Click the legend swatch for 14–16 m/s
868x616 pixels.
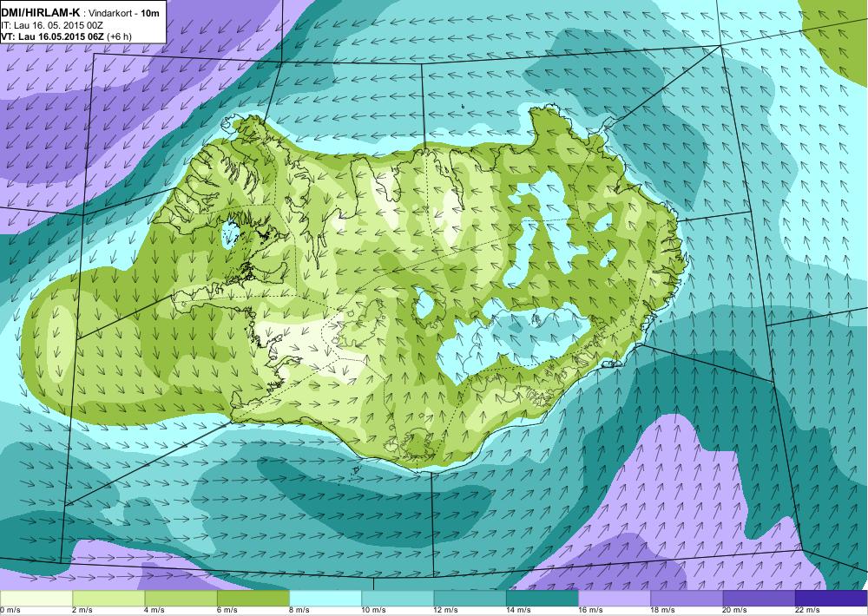pos(542,599)
